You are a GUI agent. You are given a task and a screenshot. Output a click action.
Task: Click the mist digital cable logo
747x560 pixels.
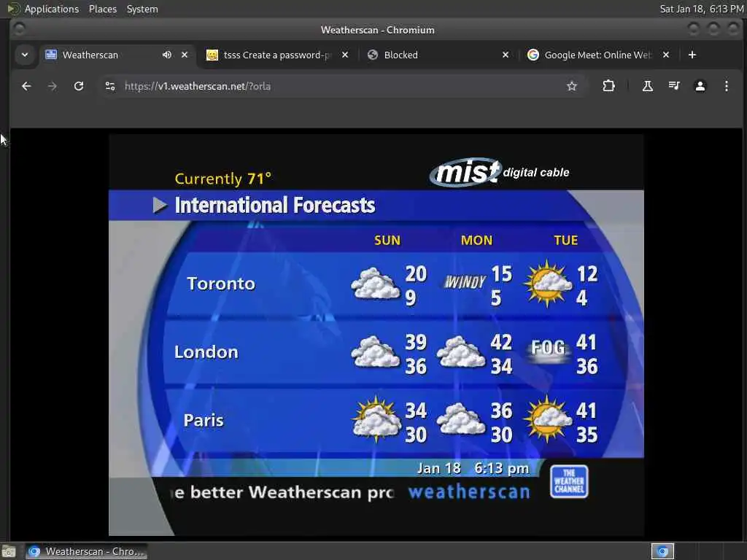point(499,172)
